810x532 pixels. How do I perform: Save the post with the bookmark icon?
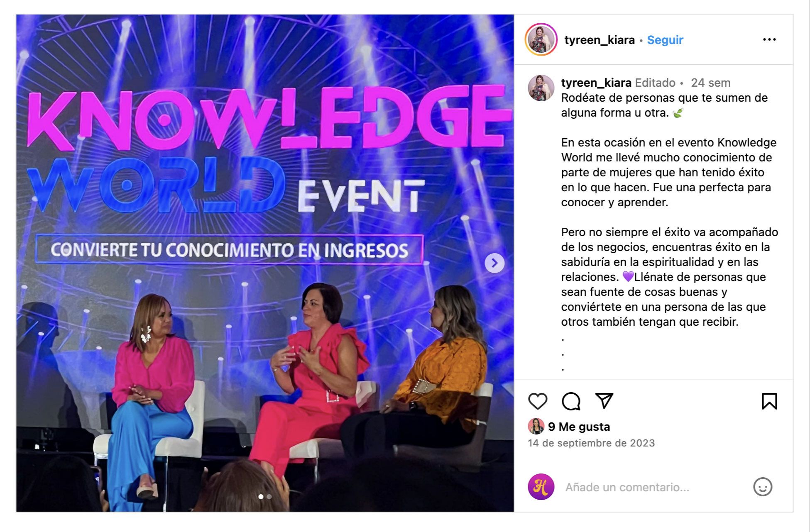point(769,401)
